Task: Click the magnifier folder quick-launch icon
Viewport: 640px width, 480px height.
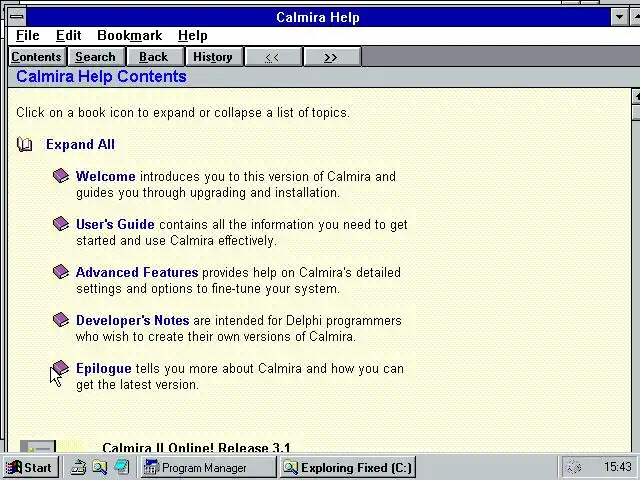Action: pyautogui.click(x=99, y=467)
